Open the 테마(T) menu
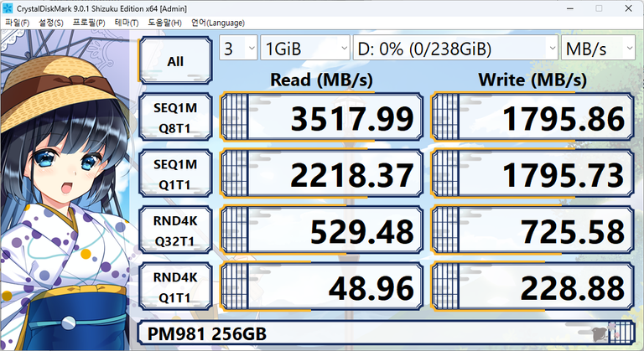The width and height of the screenshot is (644, 351). 126,23
